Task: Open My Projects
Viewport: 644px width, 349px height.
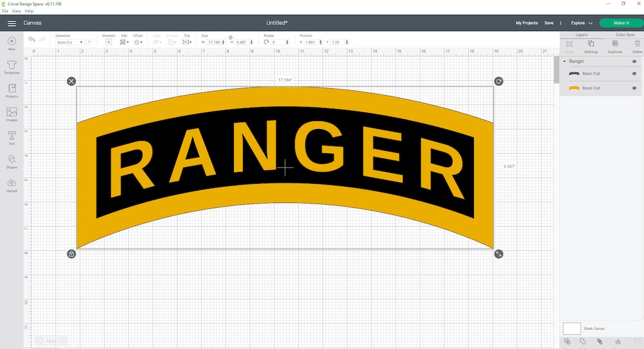Action: [526, 23]
